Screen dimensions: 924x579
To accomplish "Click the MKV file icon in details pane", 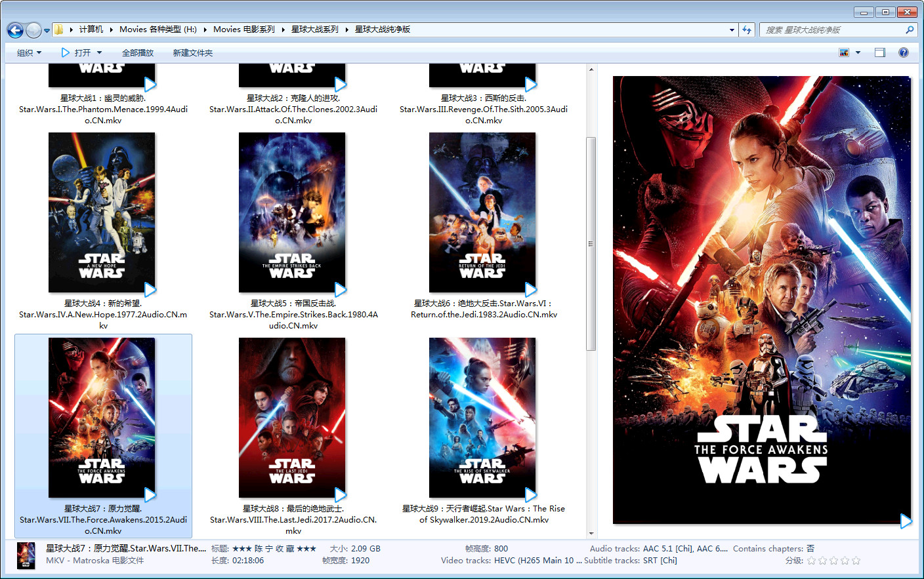I will tap(26, 555).
